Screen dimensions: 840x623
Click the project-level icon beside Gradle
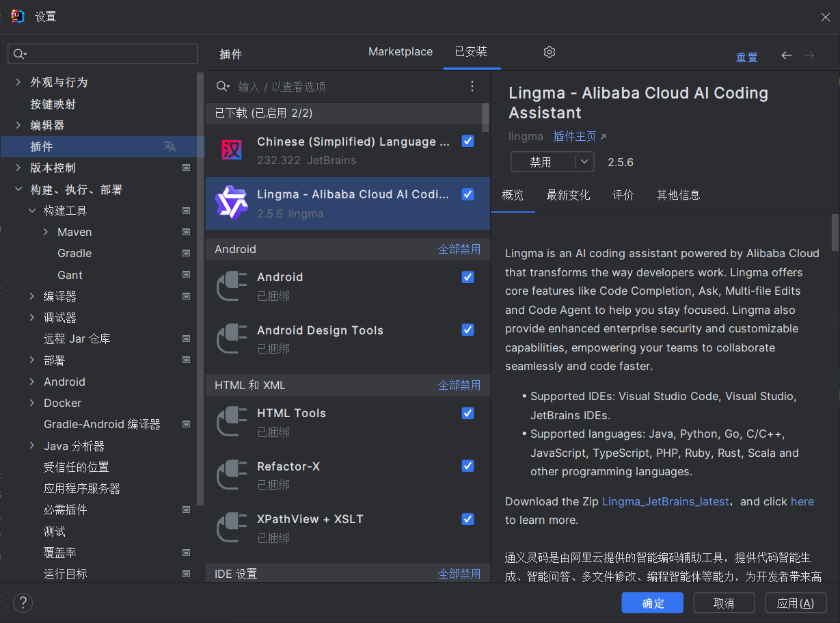point(186,253)
